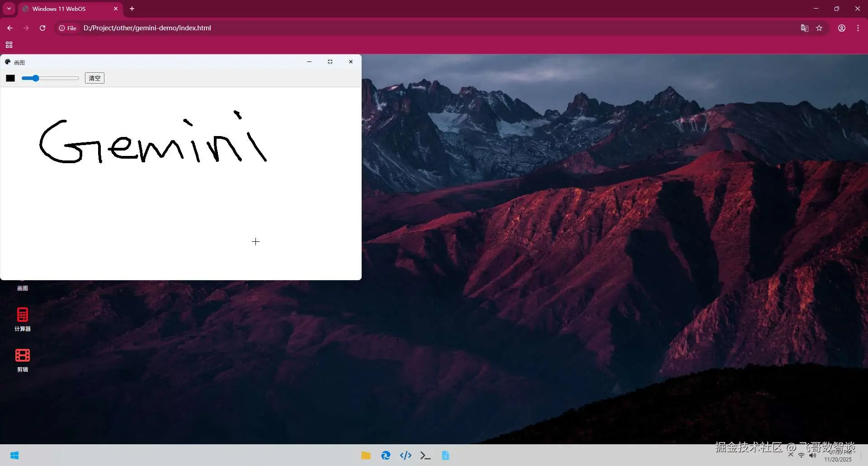Viewport: 868px width, 466px height.
Task: Open the browser three-dot menu
Action: point(858,28)
